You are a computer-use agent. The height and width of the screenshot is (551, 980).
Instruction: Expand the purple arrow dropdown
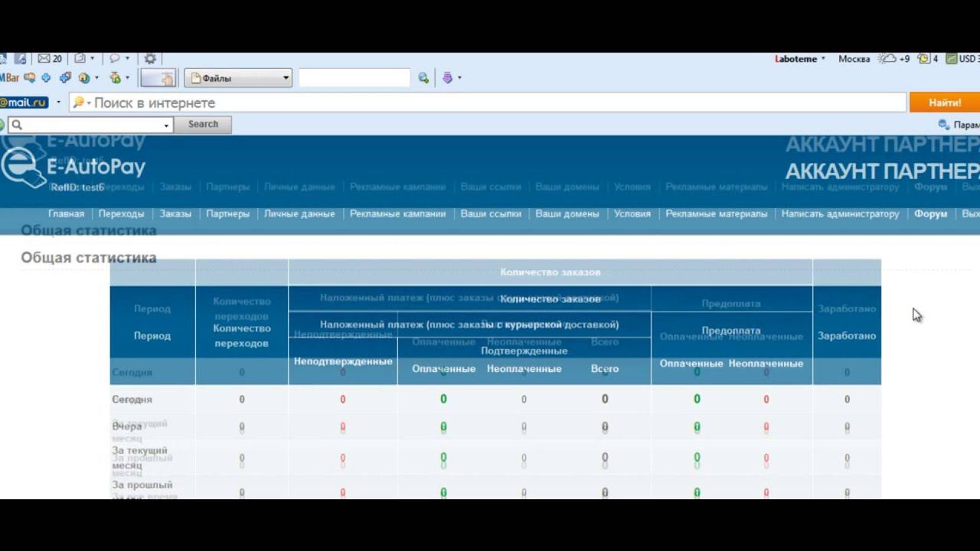(459, 78)
